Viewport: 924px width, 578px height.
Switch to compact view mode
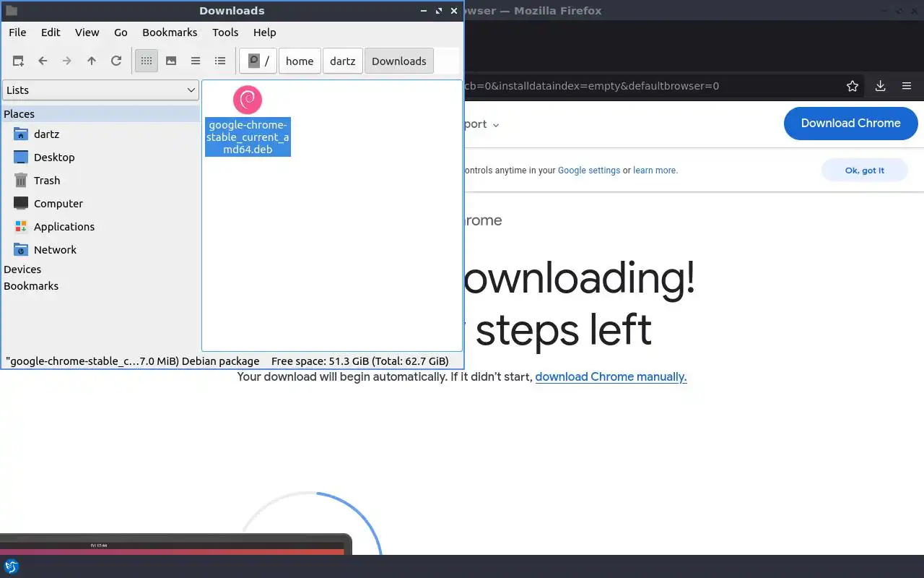pos(196,61)
